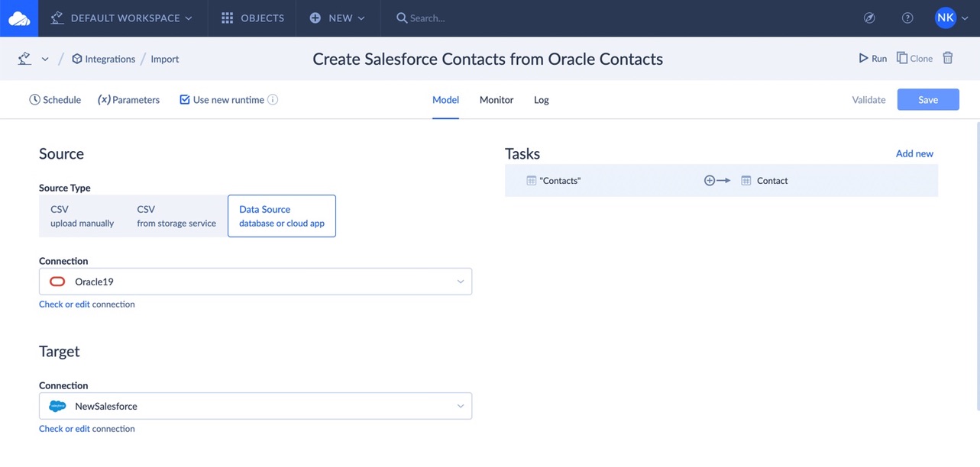This screenshot has width=980, height=467.
Task: Open the "Contacts" to Contact task row
Action: click(721, 181)
